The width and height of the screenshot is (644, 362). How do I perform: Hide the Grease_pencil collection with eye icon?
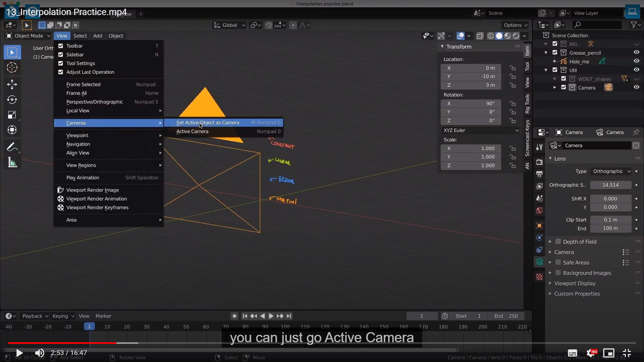tap(636, 52)
